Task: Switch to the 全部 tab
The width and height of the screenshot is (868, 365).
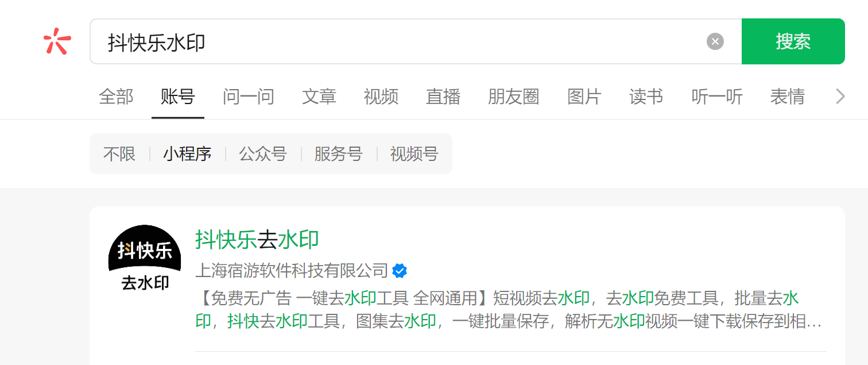Action: [116, 97]
